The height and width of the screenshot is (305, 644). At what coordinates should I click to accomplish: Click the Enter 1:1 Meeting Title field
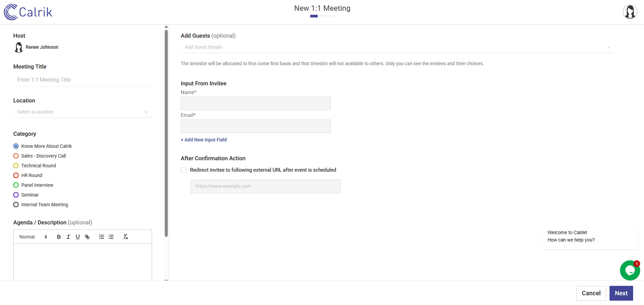[82, 80]
